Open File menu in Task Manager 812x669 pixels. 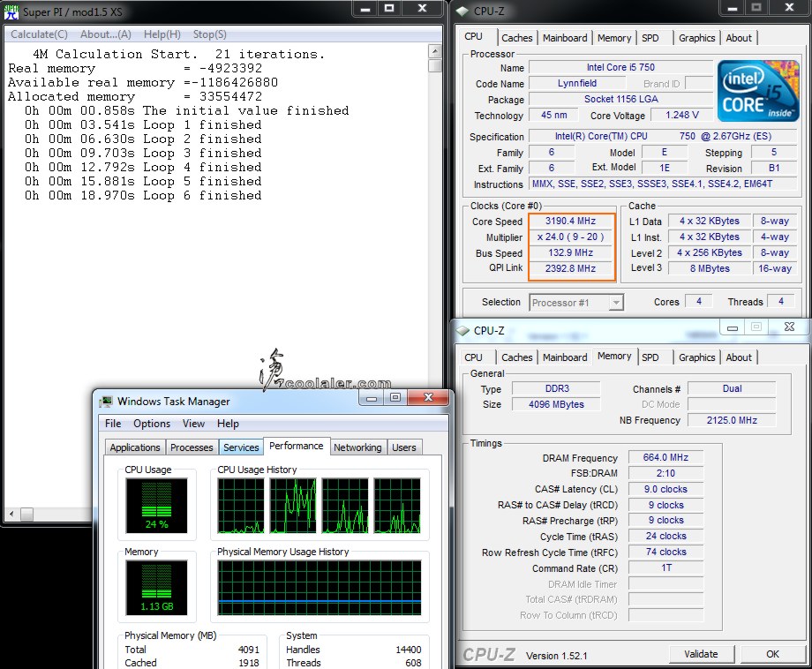113,424
